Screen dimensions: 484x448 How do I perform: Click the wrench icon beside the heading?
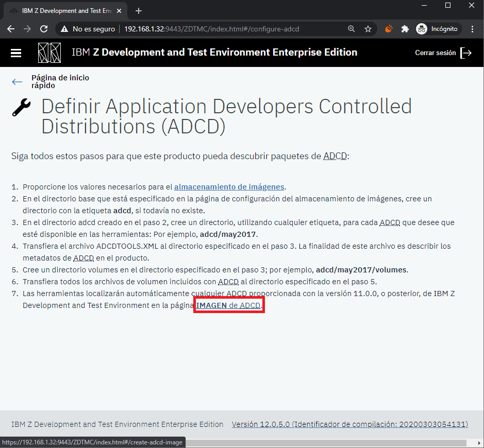click(21, 108)
